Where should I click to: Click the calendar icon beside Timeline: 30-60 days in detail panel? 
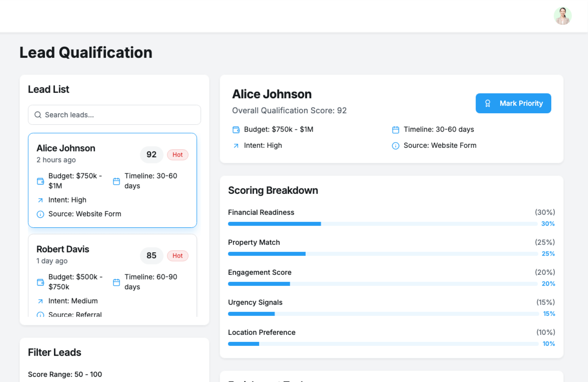[395, 130]
